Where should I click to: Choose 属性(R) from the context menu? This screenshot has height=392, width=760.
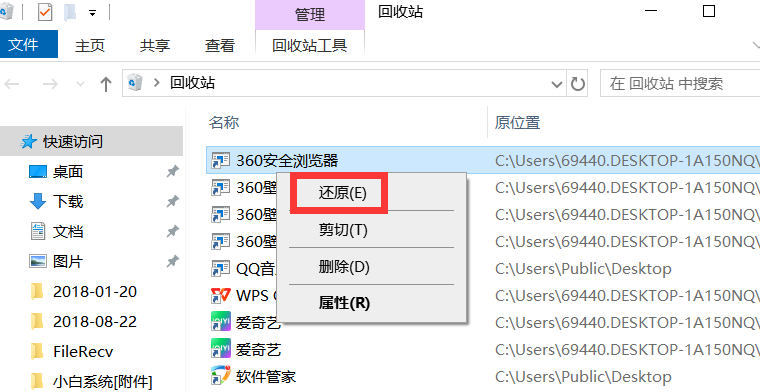point(344,303)
